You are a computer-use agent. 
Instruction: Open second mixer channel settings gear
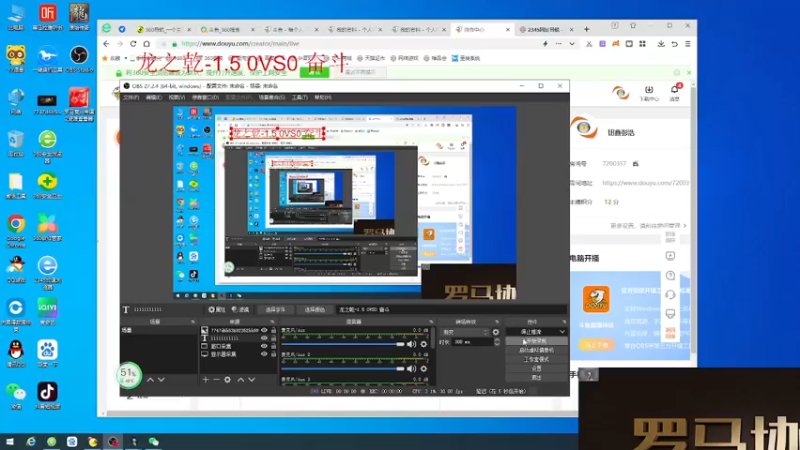(x=423, y=368)
